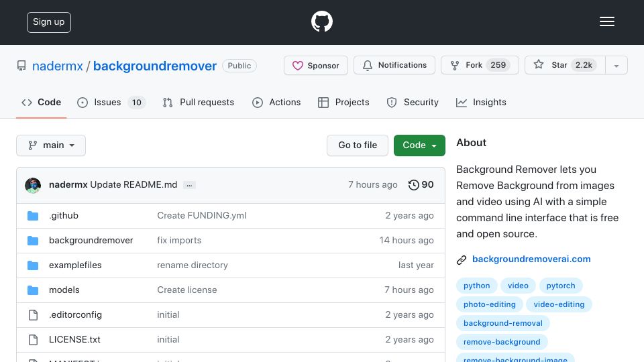The height and width of the screenshot is (362, 644).
Task: Open the hamburger navigation menu
Action: click(x=606, y=21)
